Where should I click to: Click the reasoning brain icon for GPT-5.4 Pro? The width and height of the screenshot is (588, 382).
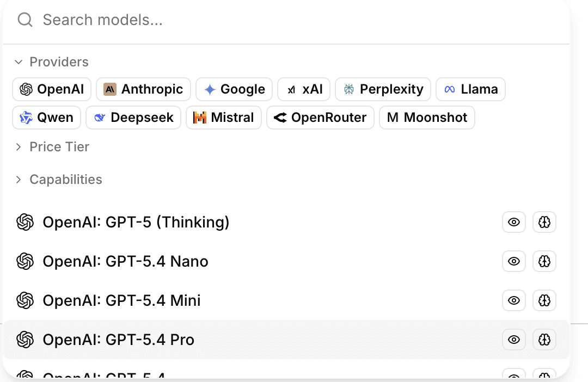coord(544,340)
